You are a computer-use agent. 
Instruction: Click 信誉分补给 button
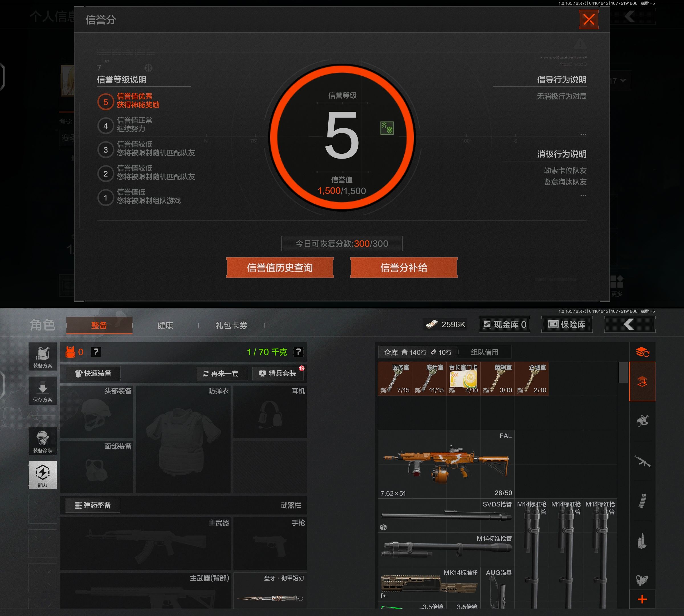click(x=404, y=268)
